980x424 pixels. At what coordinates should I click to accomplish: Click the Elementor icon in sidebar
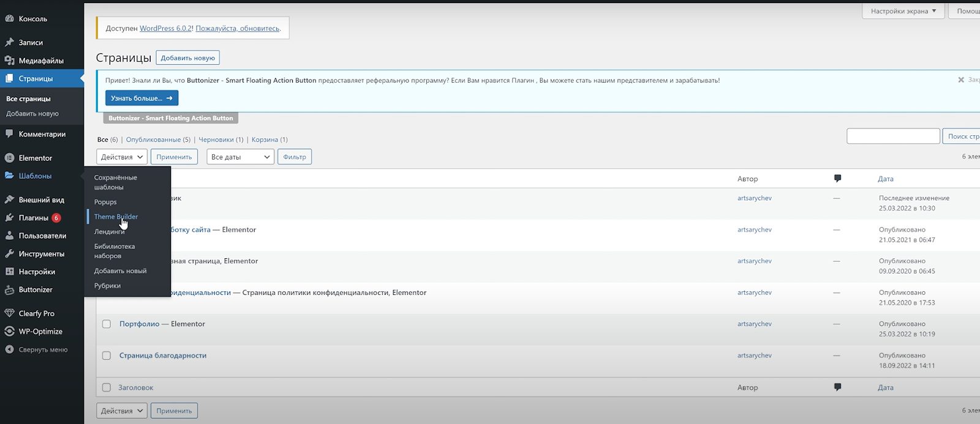pyautogui.click(x=9, y=158)
